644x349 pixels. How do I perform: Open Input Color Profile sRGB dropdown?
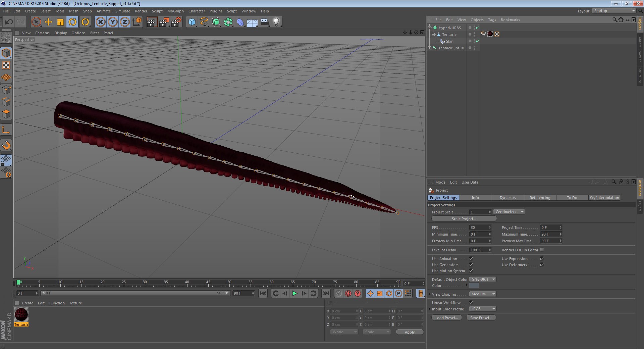click(483, 309)
